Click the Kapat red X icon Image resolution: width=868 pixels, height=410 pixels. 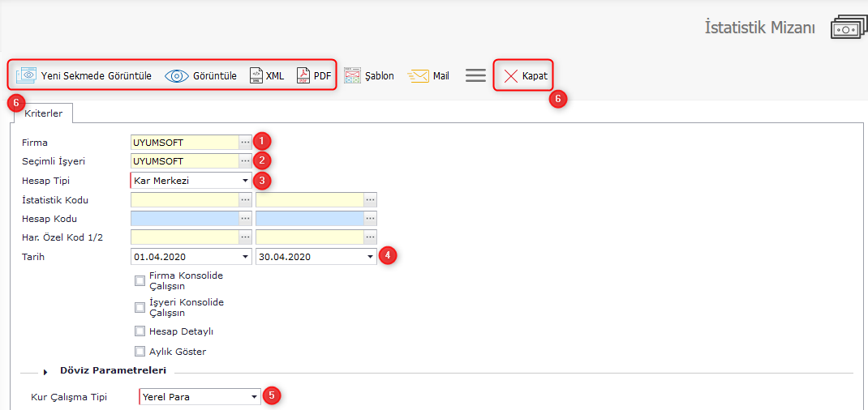(511, 76)
